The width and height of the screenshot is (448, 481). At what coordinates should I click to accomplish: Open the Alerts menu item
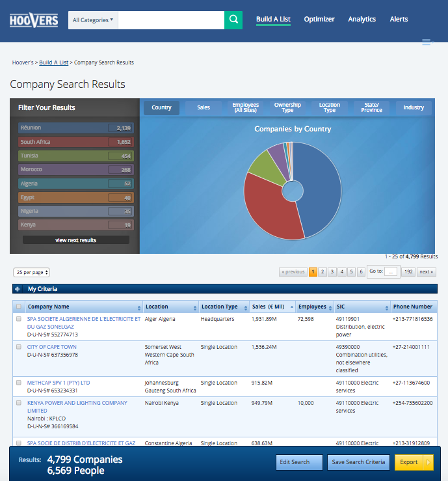399,20
